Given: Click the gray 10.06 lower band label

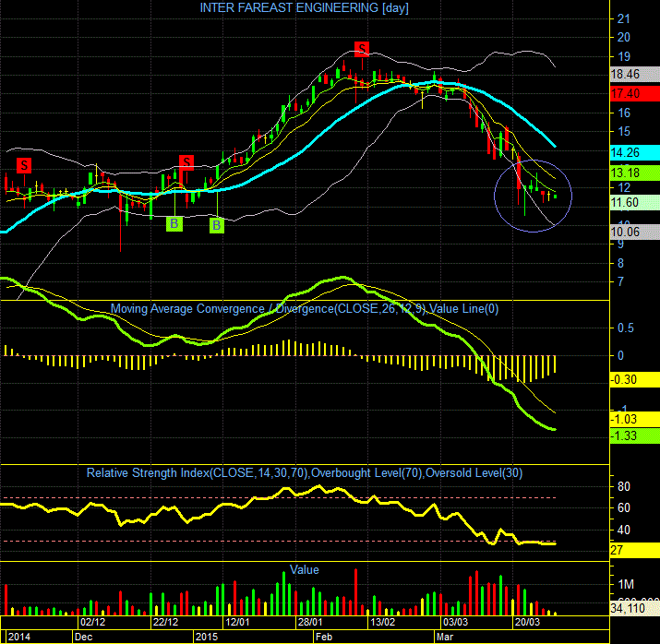Looking at the screenshot, I should coord(634,232).
